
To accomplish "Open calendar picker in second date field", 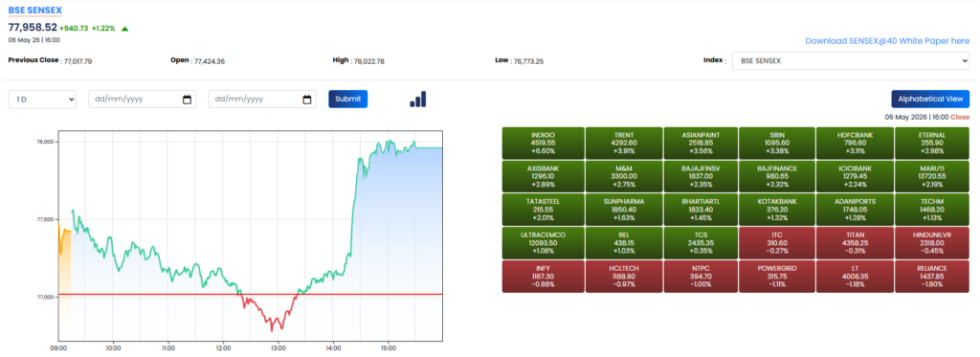I will click(x=307, y=100).
